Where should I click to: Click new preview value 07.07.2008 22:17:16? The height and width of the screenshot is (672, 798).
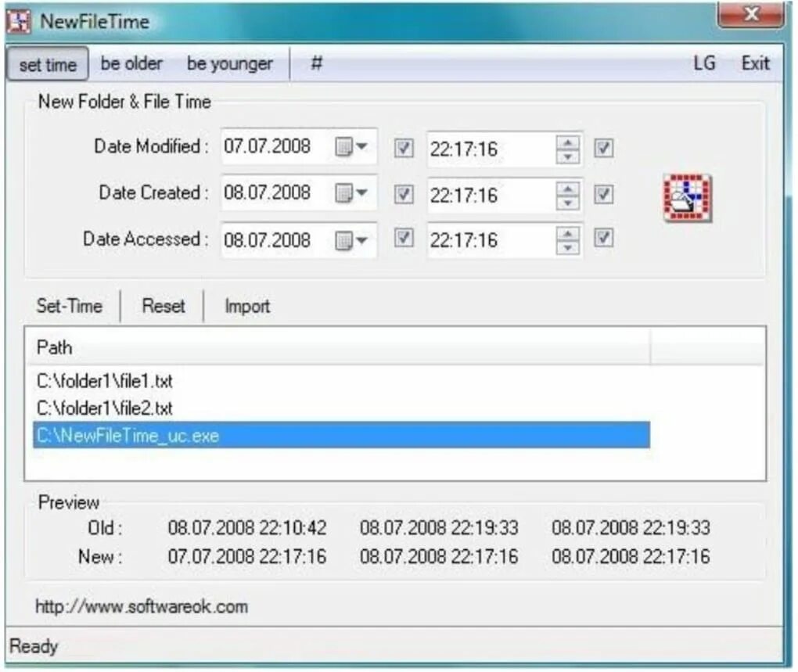pos(247,556)
